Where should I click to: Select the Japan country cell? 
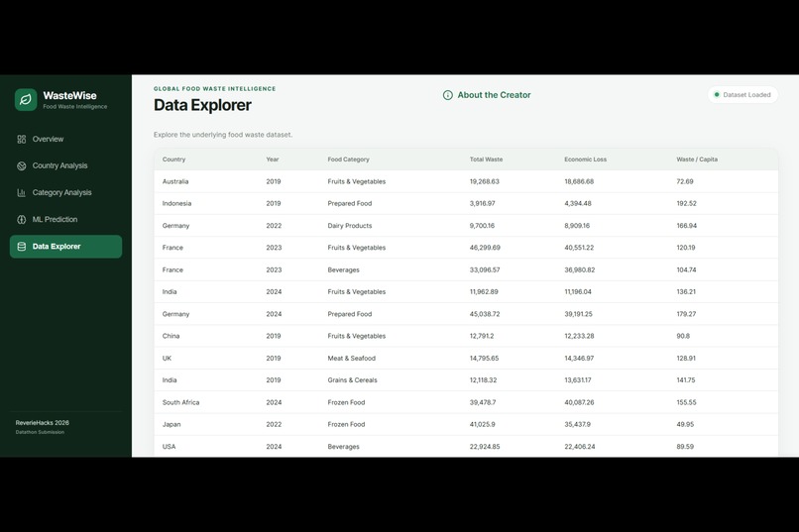pos(171,425)
